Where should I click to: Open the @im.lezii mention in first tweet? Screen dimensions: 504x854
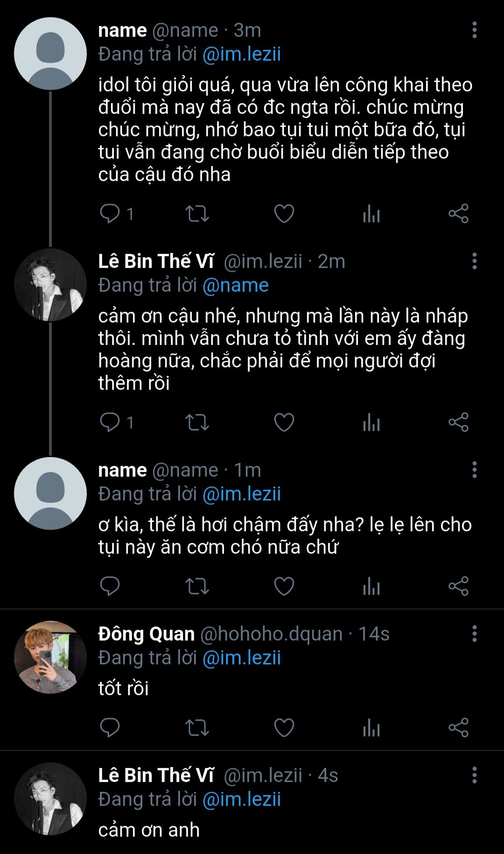[242, 54]
